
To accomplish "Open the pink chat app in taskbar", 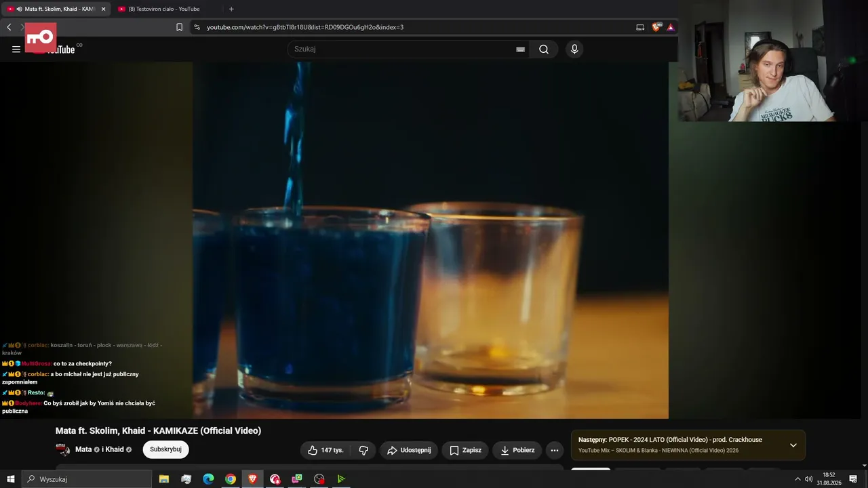I will point(297,479).
